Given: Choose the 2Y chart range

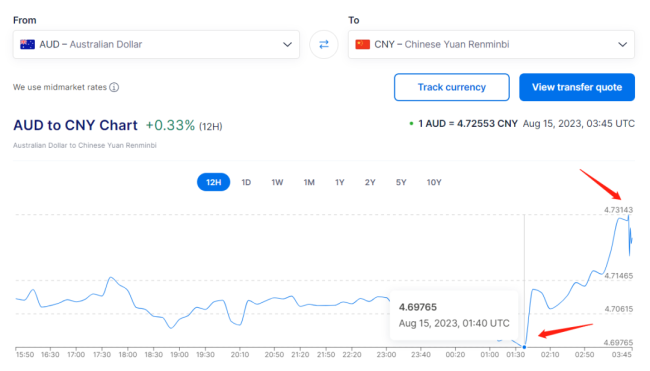Looking at the screenshot, I should click(370, 182).
